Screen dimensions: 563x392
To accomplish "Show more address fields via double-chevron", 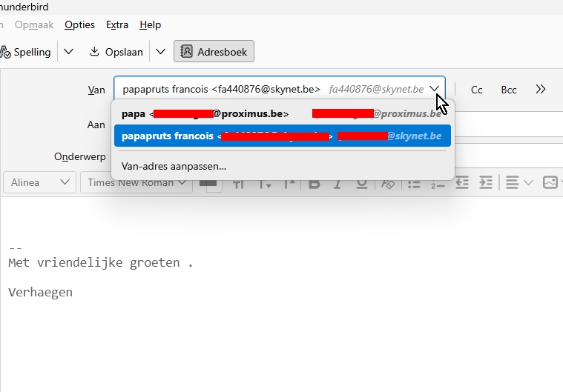I will (x=541, y=90).
